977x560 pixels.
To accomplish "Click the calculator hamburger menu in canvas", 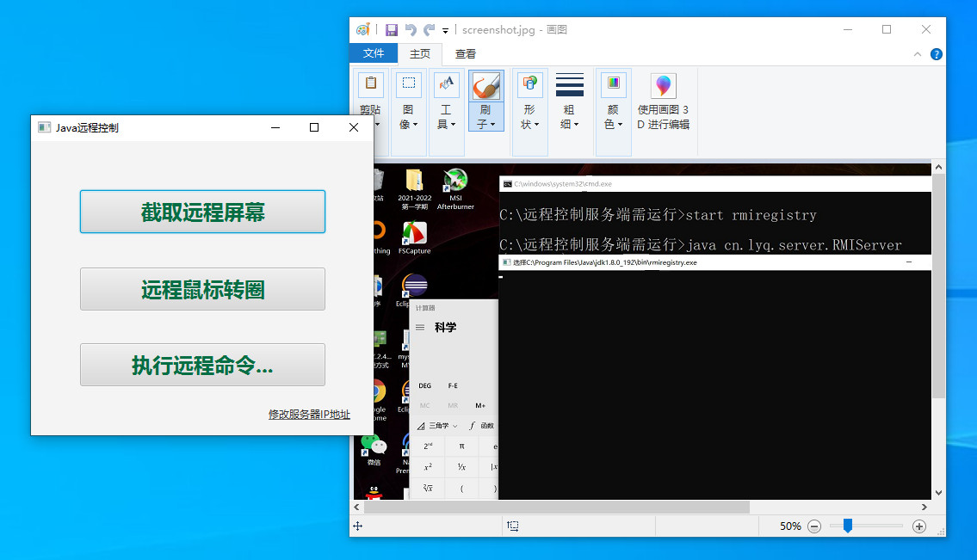I will [420, 327].
